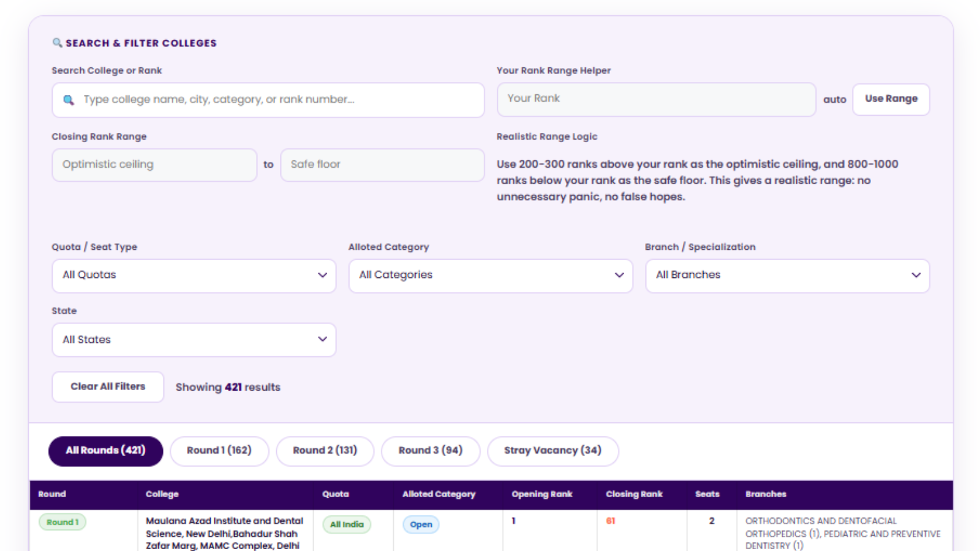Click the auto label beside rank field
The image size is (980, 551).
[834, 99]
